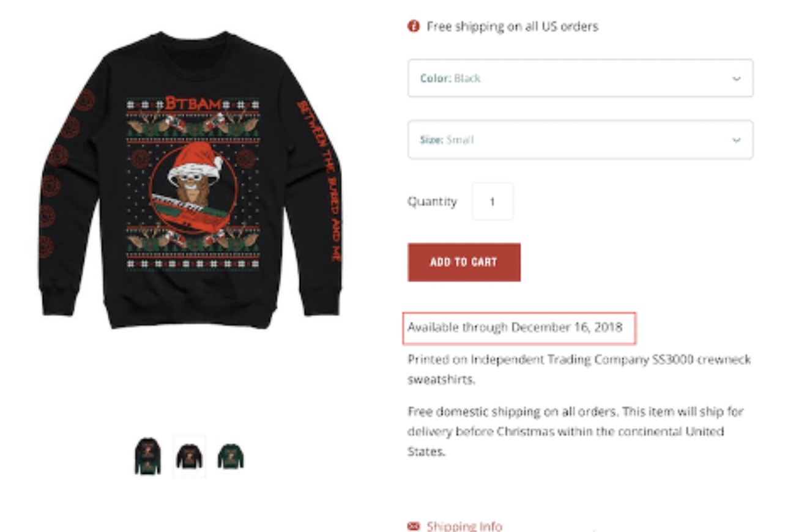Select the black sweater thumbnail
This screenshot has width=799, height=532.
click(x=189, y=456)
